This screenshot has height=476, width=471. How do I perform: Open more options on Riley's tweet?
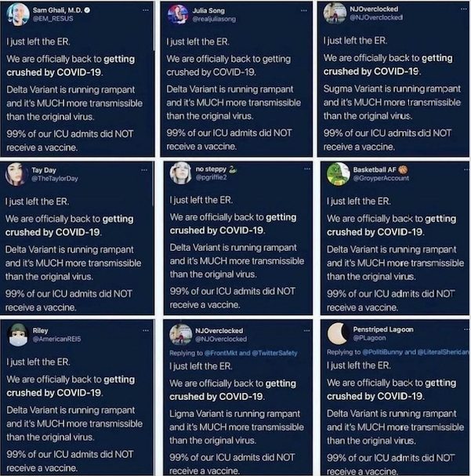(145, 329)
